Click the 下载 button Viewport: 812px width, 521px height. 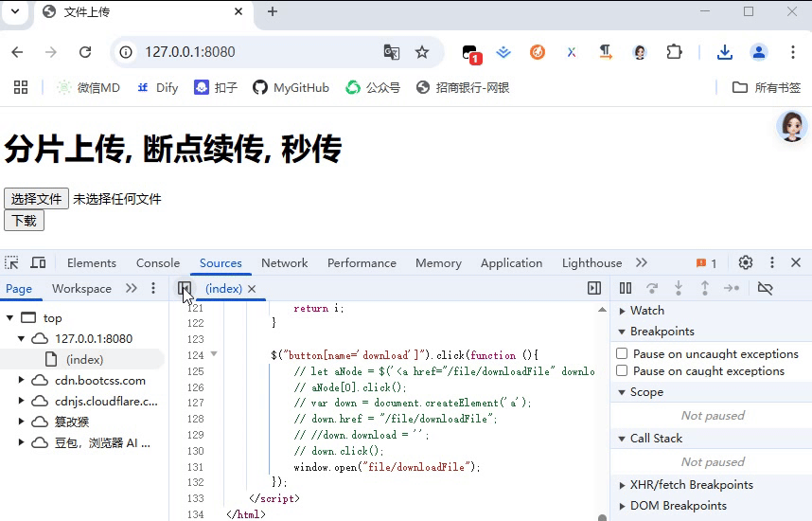(x=24, y=221)
